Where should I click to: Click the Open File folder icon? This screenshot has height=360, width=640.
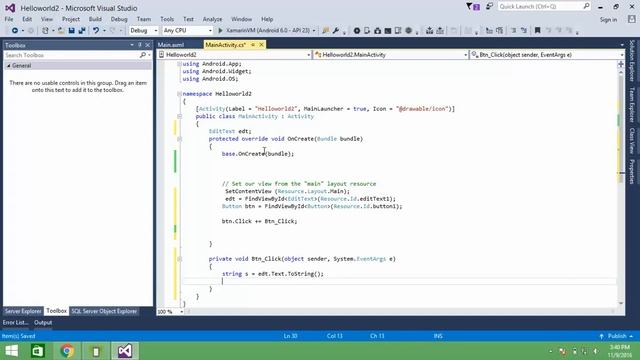61,31
